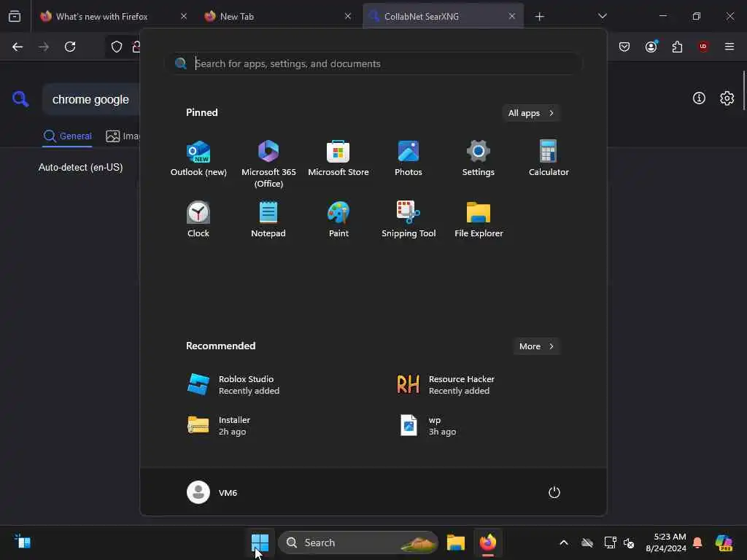Click the taskbar Search box

tap(357, 542)
